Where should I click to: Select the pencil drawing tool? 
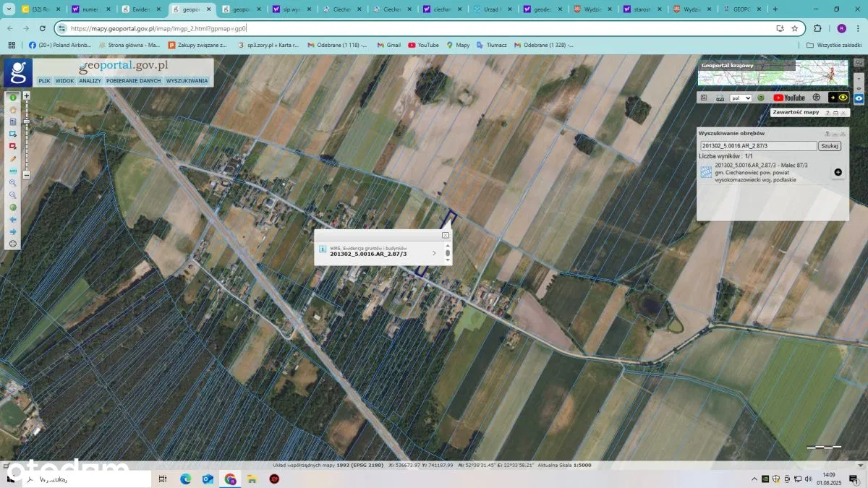(13, 158)
